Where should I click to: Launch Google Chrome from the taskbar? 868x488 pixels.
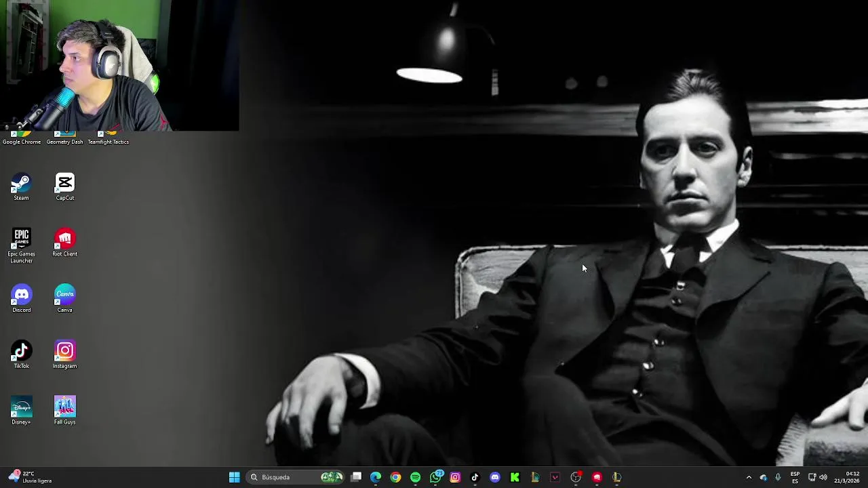[x=395, y=477]
